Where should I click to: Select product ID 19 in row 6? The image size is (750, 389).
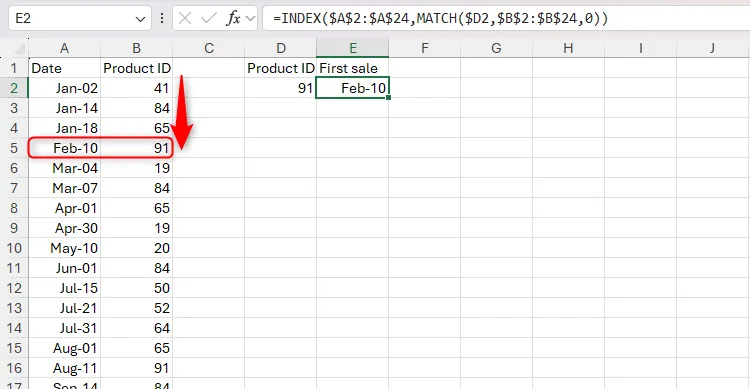[x=137, y=168]
